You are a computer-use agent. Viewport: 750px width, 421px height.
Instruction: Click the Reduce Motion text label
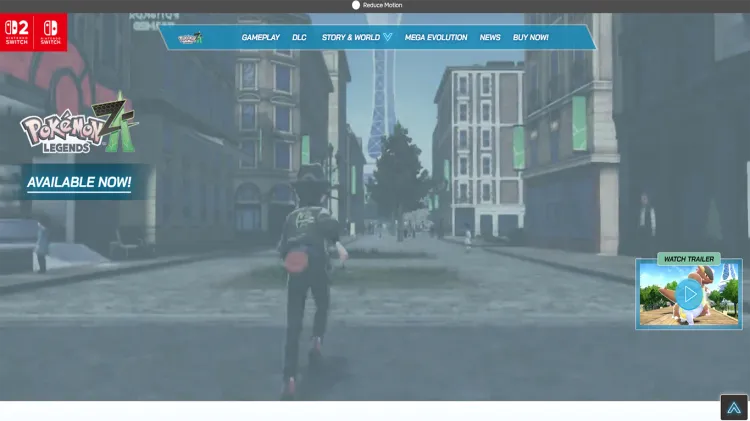pyautogui.click(x=383, y=5)
